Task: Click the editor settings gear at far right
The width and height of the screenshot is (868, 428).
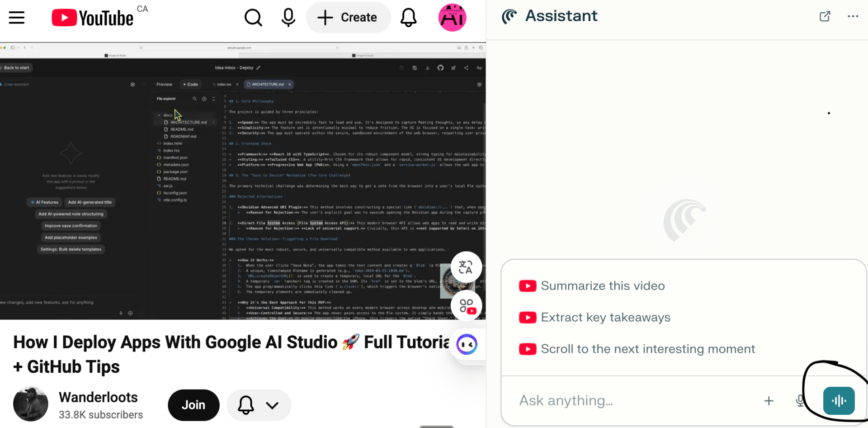Action: pos(479,85)
